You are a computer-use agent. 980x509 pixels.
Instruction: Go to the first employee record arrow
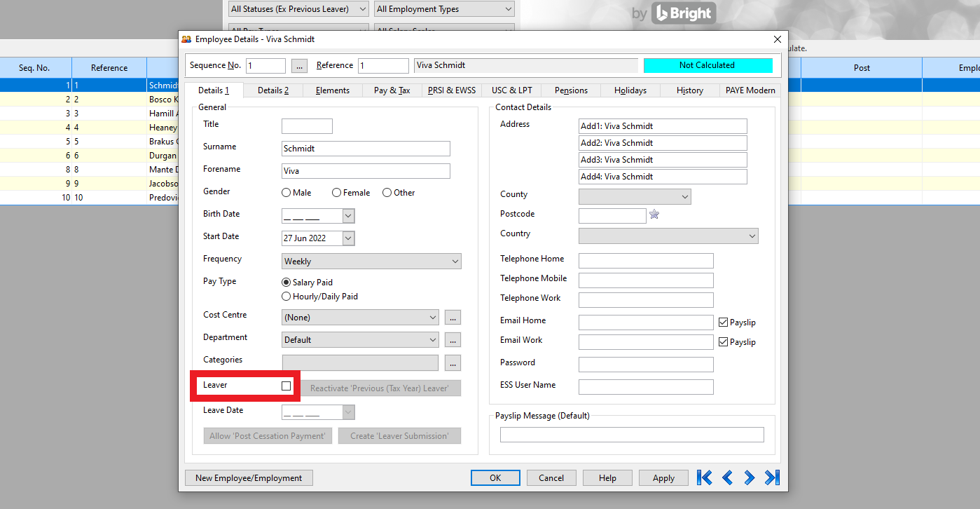705,478
